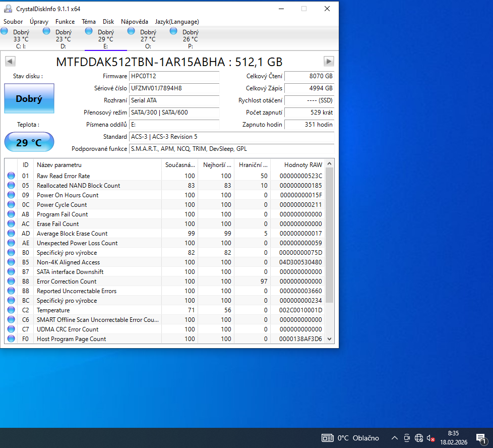The image size is (493, 448).
Task: Switch to disk P: tab
Action: tap(190, 39)
